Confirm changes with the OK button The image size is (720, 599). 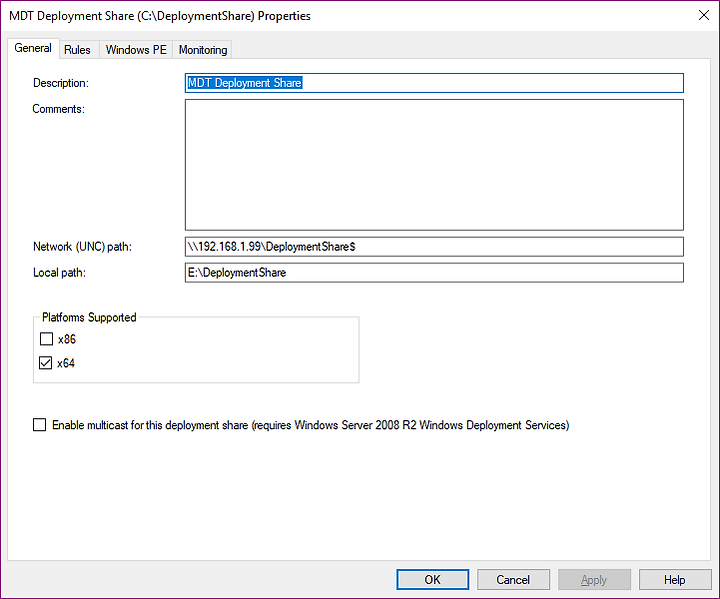[433, 580]
